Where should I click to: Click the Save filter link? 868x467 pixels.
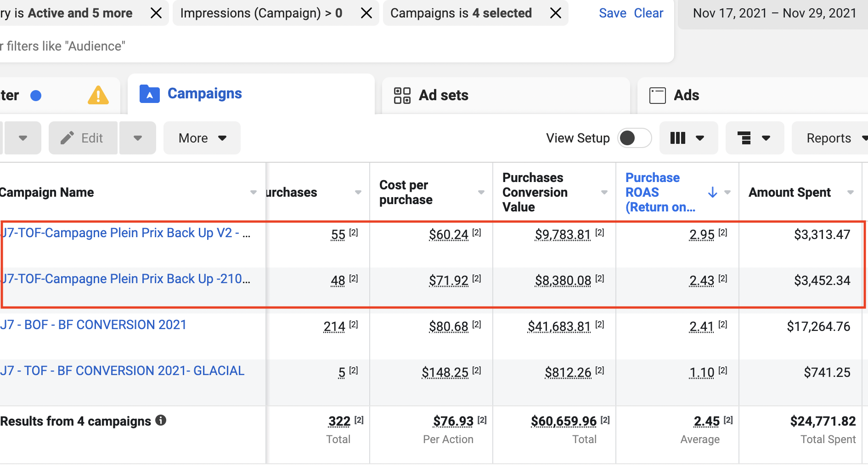[x=612, y=13]
